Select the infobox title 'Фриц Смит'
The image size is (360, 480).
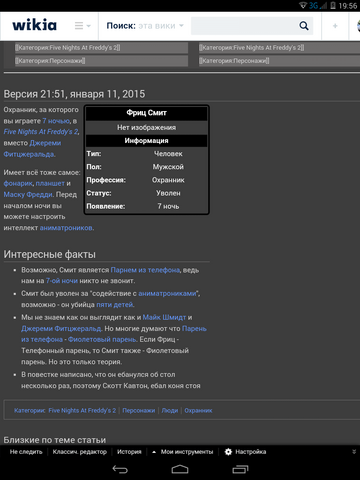tap(146, 113)
